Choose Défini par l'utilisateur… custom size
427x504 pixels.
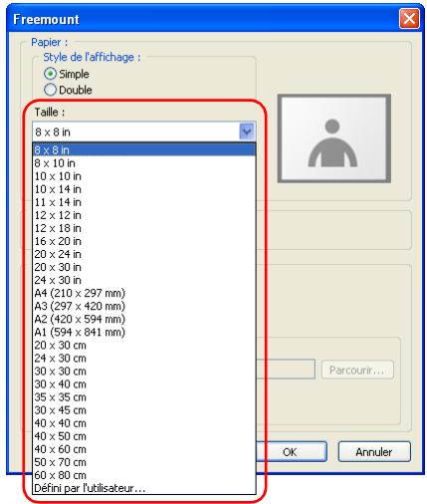pos(144,488)
